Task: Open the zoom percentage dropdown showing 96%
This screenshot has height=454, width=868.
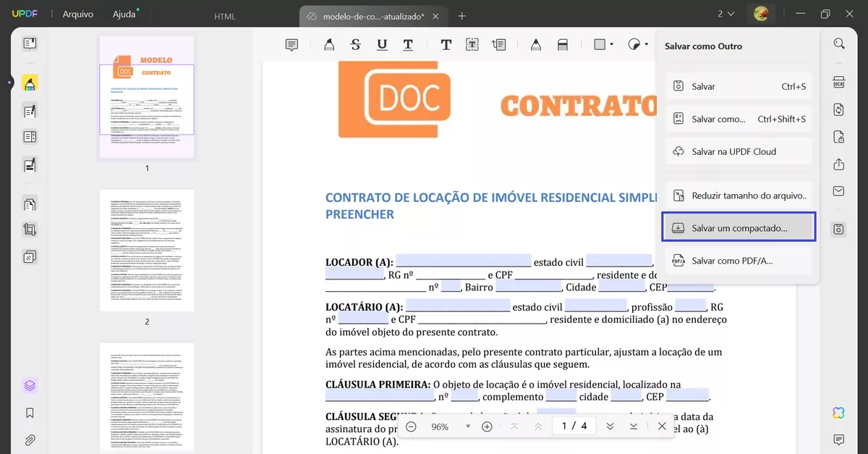Action: (467, 426)
